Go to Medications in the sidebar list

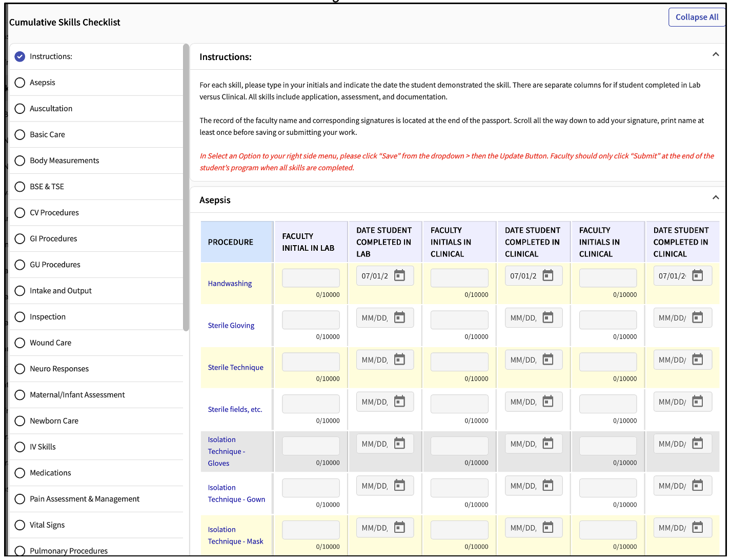[50, 473]
